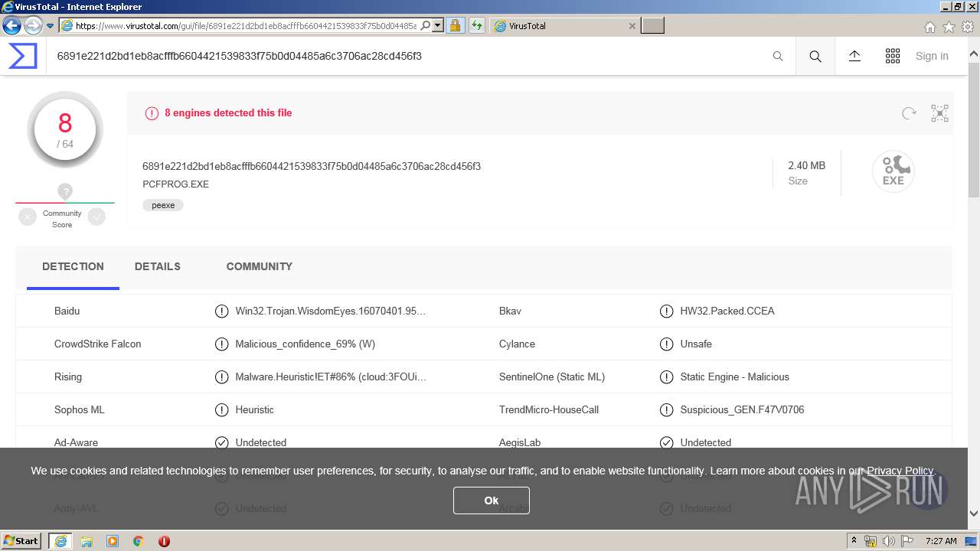The width and height of the screenshot is (980, 551).
Task: Click the Sophos ML alert icon
Action: (222, 409)
